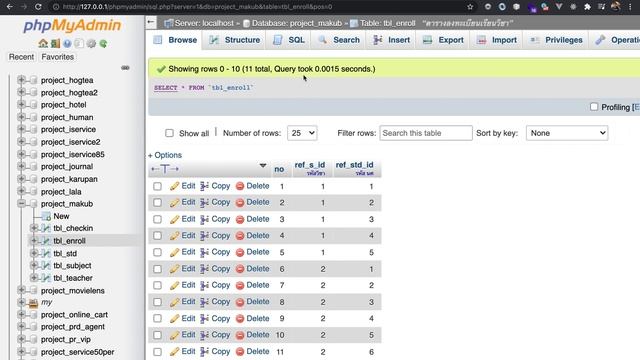Open Recent tab in sidebar
The image size is (640, 360).
coord(21,57)
